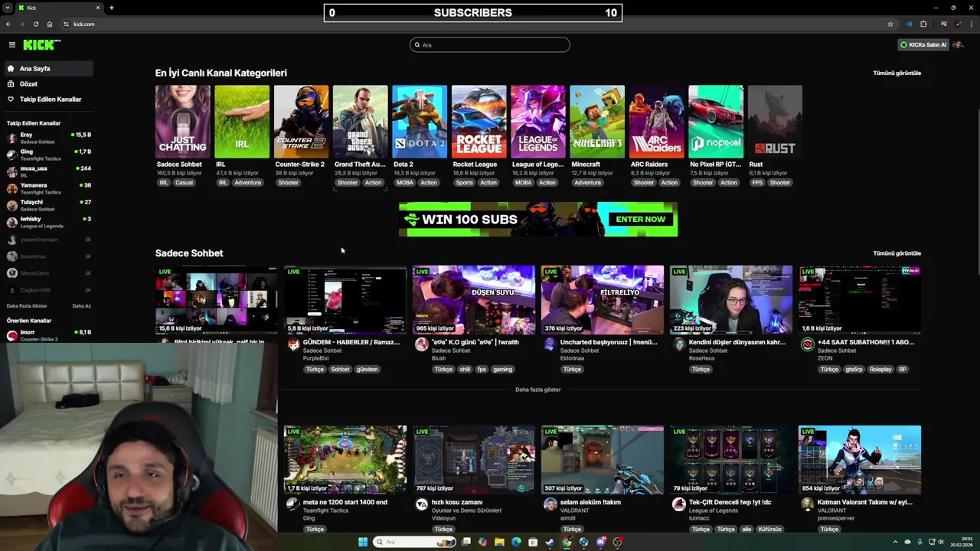Open File Explorer from taskbar
Screen dimensions: 980x551
coord(499,542)
